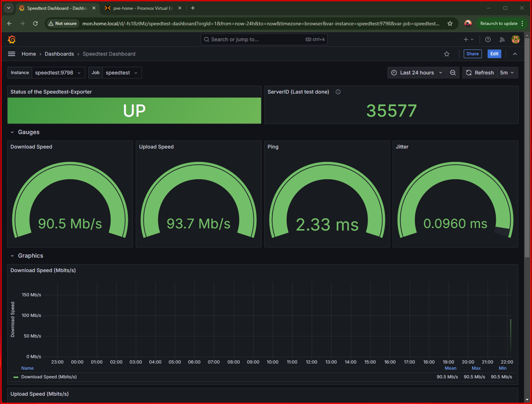Open the tab search dropdown arrow
This screenshot has width=532, height=404.
9,8
